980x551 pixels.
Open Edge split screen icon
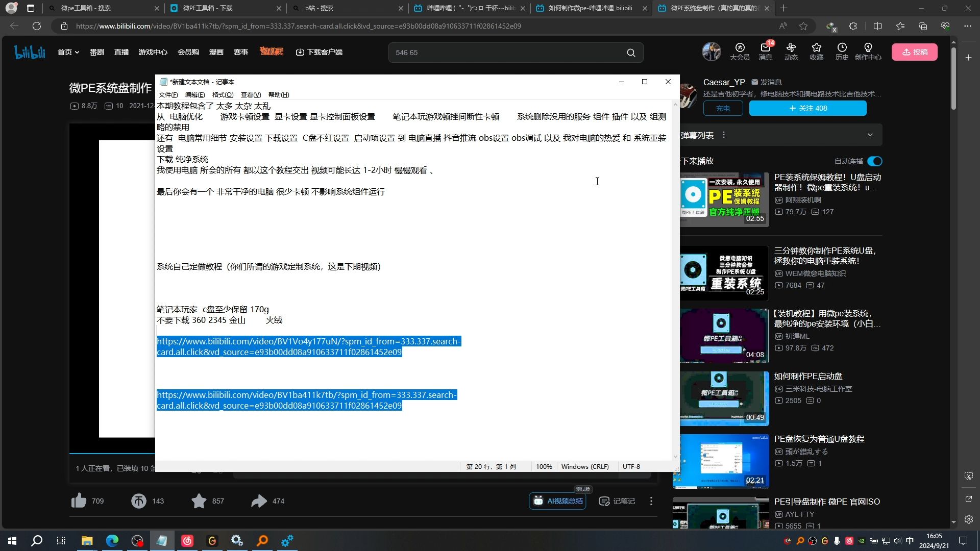coord(877,26)
